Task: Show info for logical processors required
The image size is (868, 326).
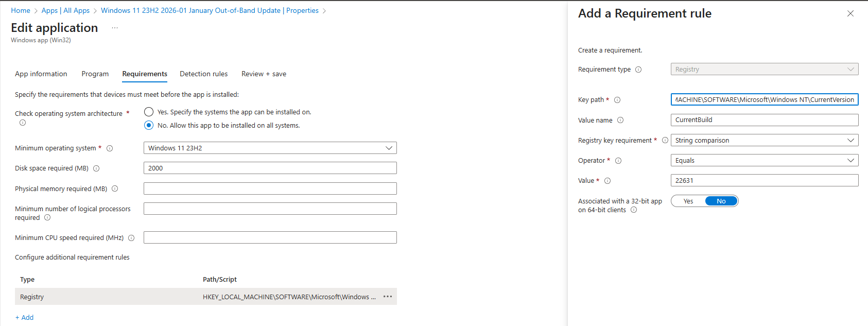Action: point(47,217)
